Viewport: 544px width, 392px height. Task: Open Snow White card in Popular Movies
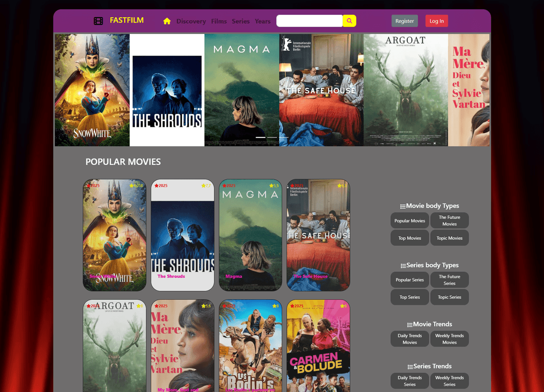coord(115,235)
